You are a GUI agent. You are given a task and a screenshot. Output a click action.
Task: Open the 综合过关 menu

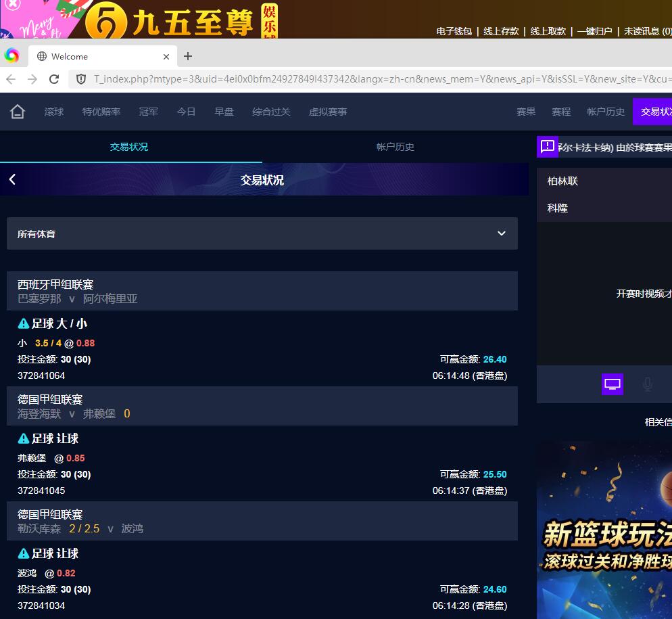271,112
